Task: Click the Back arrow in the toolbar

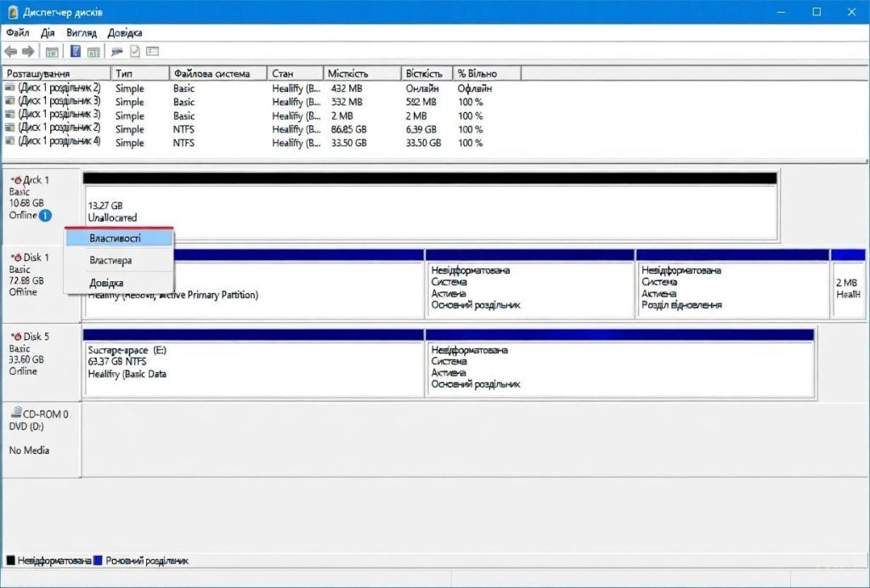Action: 10,52
